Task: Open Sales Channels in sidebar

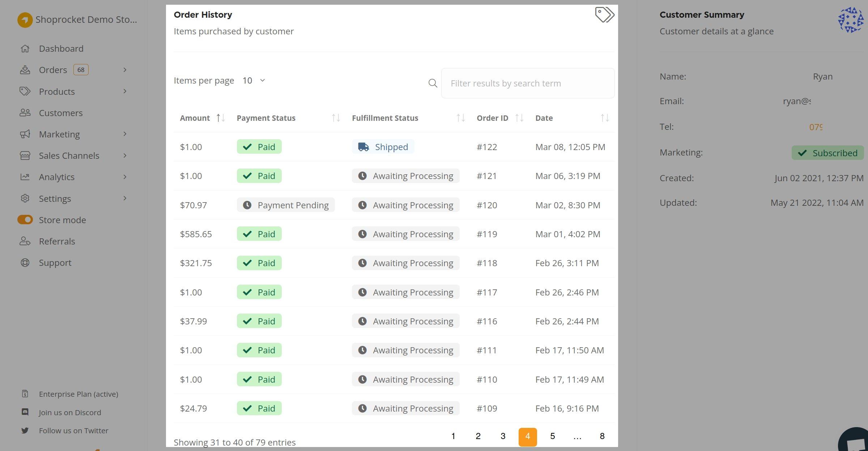Action: click(x=69, y=156)
